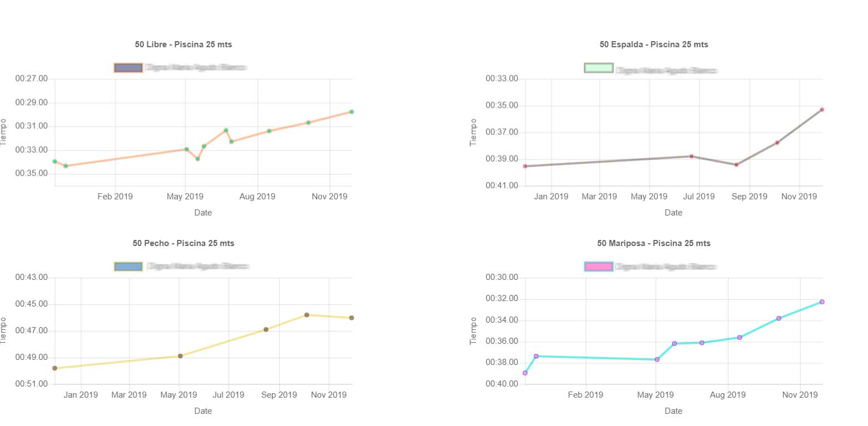The image size is (868, 426).
Task: Select the final 50 Espalda point near 00:35
Action: (x=821, y=109)
